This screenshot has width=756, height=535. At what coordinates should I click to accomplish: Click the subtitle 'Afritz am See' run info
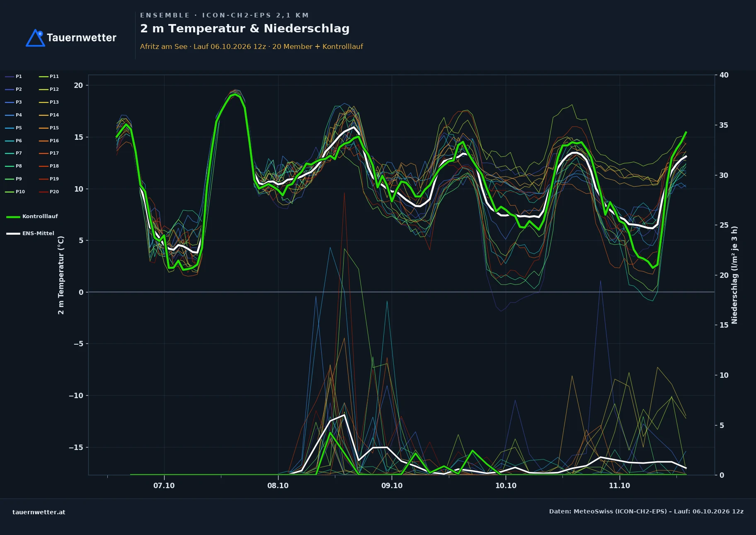251,46
